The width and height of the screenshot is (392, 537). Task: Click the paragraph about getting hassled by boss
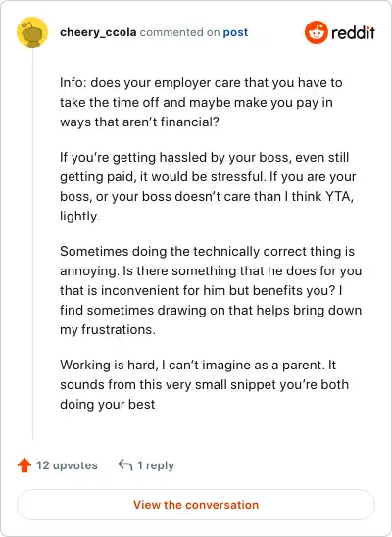pos(208,186)
